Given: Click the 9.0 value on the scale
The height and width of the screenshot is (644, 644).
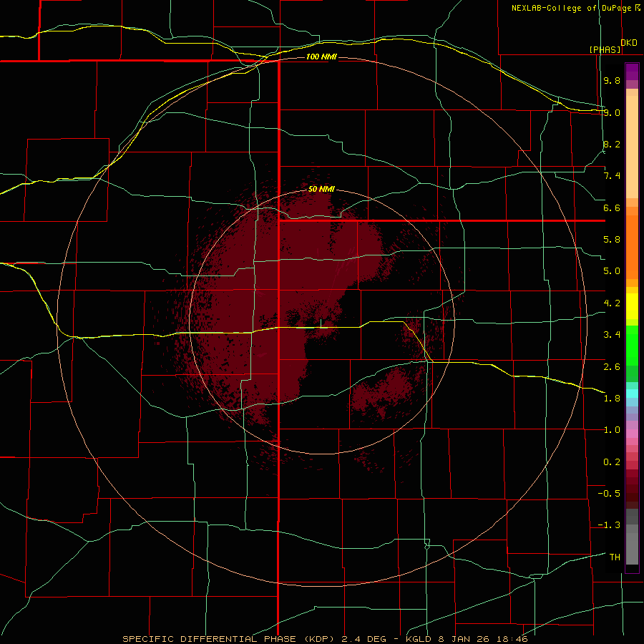Looking at the screenshot, I should [x=612, y=112].
